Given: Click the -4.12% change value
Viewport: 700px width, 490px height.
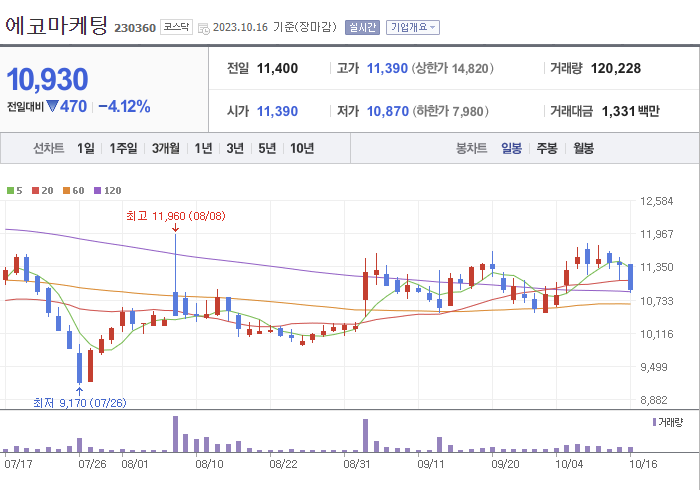Looking at the screenshot, I should point(124,107).
